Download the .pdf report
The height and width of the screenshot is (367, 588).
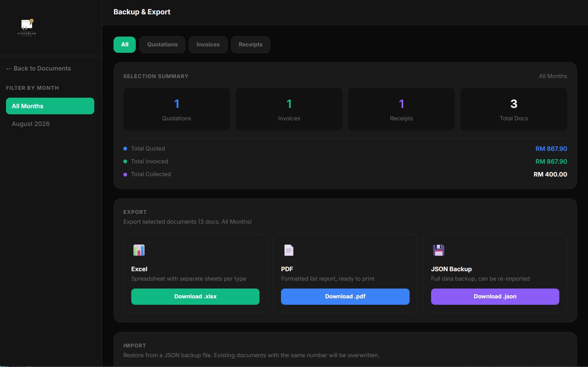tap(345, 296)
